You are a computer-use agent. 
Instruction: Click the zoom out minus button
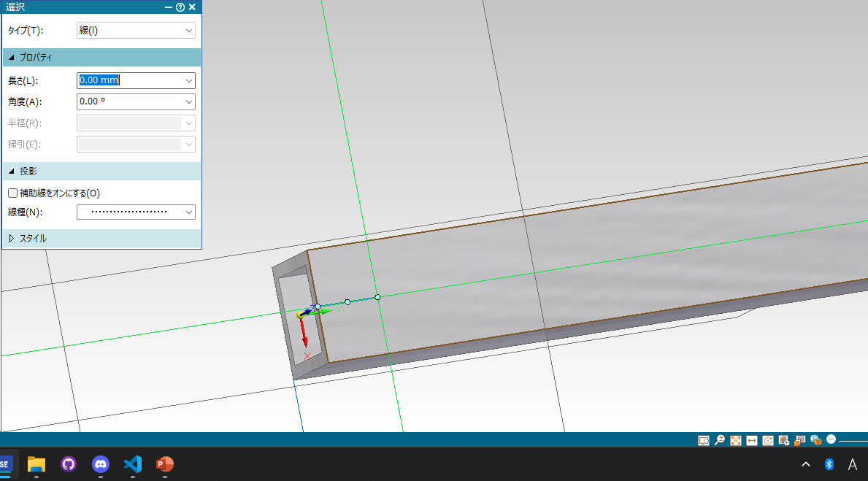(x=831, y=440)
